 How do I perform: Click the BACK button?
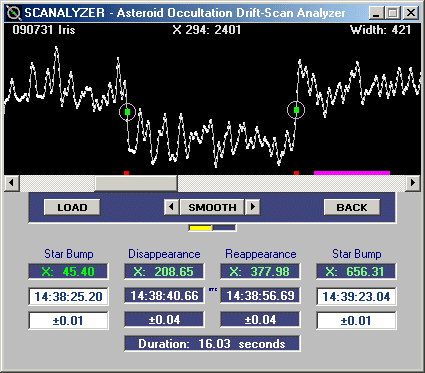352,207
